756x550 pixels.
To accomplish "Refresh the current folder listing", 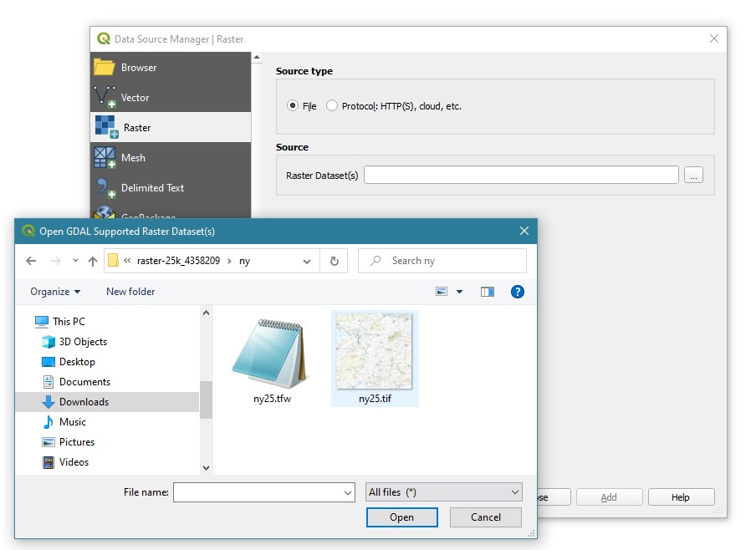I will [x=334, y=261].
